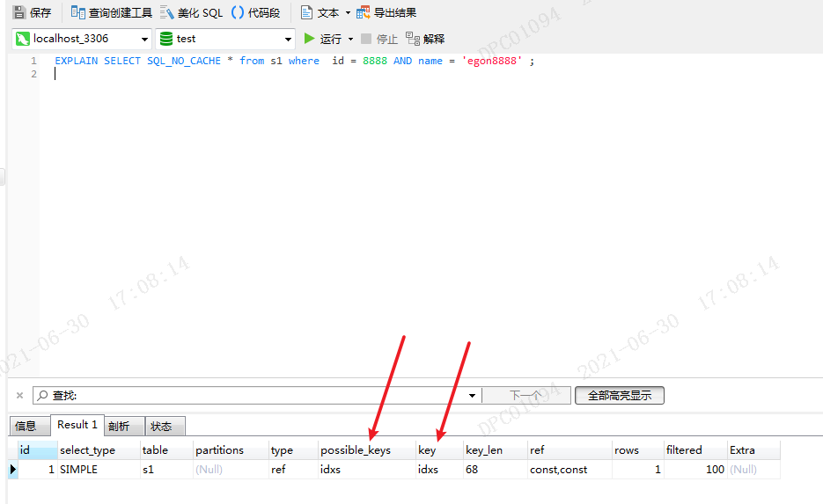The width and height of the screenshot is (823, 504).
Task: Expand the 运行 options arrow
Action: point(350,40)
